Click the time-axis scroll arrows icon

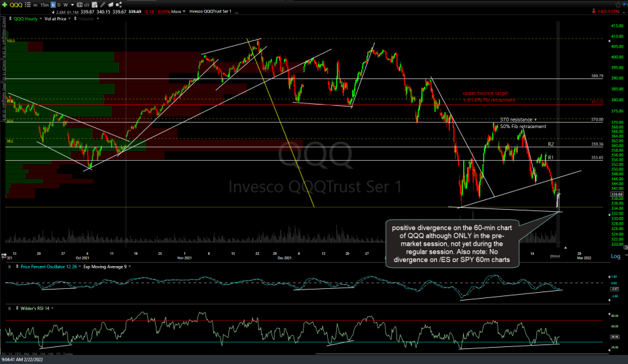pos(4,255)
